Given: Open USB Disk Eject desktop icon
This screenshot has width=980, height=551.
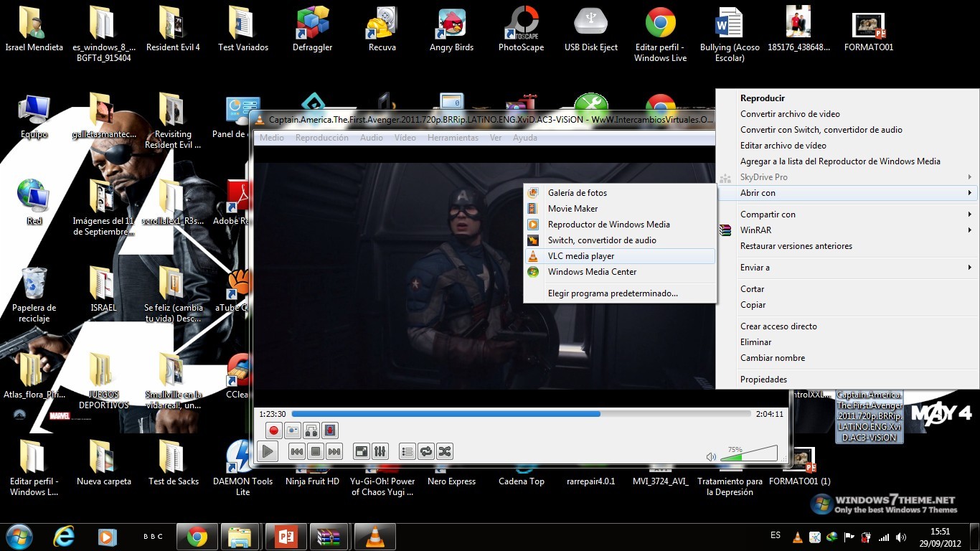Looking at the screenshot, I should [x=591, y=29].
